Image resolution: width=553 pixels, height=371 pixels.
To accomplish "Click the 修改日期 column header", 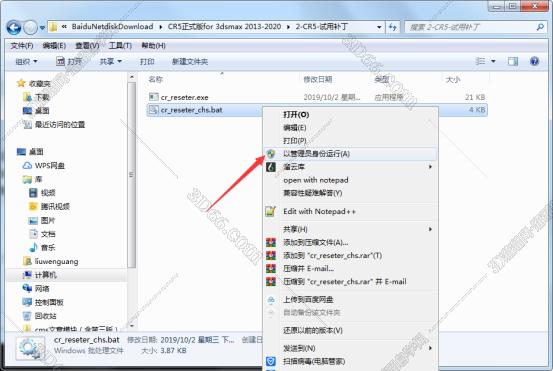I will point(318,79).
